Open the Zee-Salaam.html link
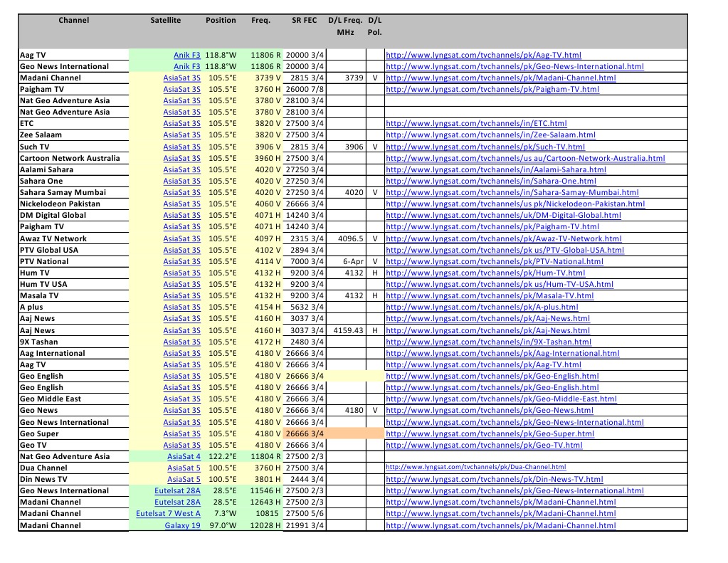Image resolution: width=728 pixels, height=563 pixels. click(490, 135)
